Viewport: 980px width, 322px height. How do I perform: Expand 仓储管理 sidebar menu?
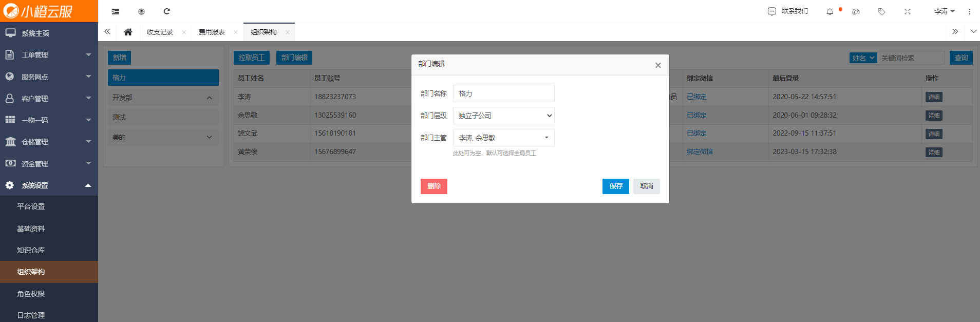[49, 141]
